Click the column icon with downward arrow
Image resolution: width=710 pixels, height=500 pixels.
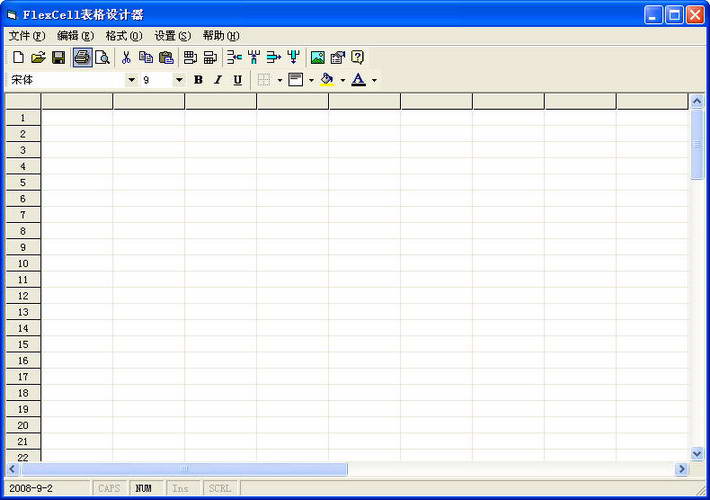coord(293,58)
